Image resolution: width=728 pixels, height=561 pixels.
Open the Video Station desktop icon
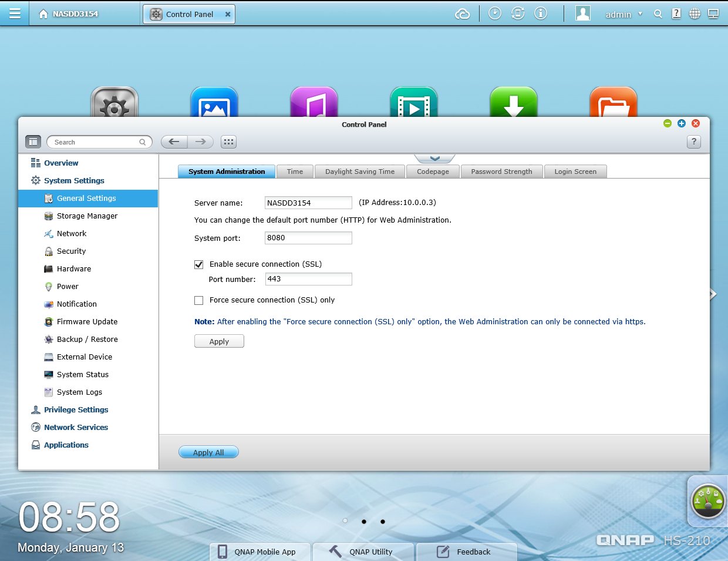[414, 102]
